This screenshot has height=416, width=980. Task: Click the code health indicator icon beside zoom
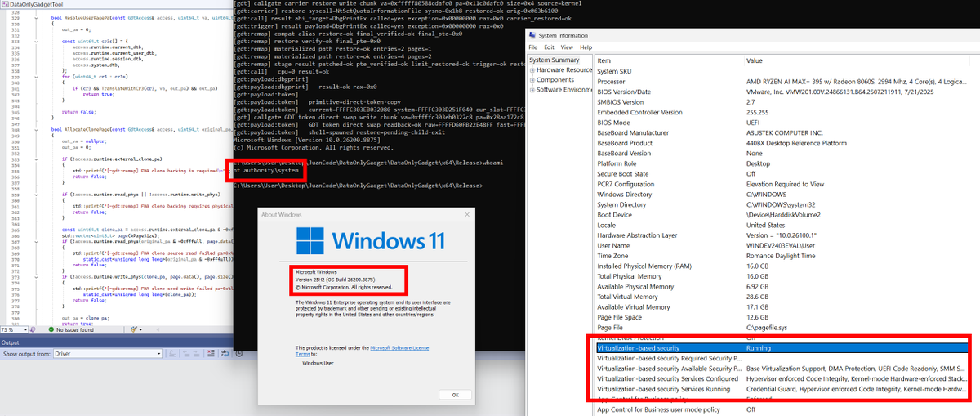pos(33,329)
